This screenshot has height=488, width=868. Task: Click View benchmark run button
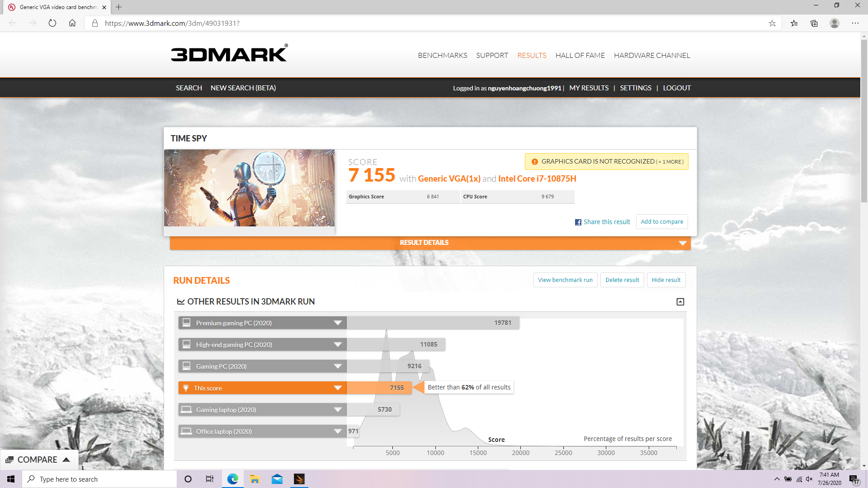(565, 280)
